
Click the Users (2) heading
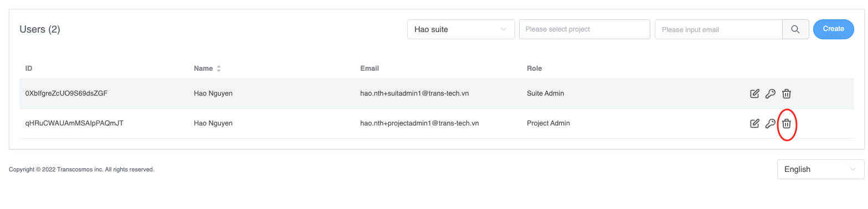tap(40, 29)
